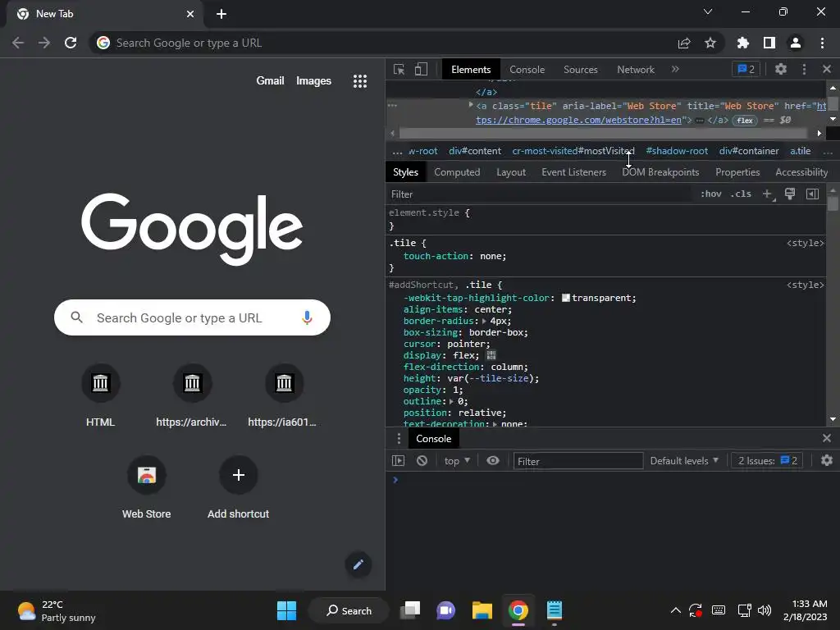The image size is (840, 630).
Task: Switch to the Console tab in the top bar
Action: (527, 70)
